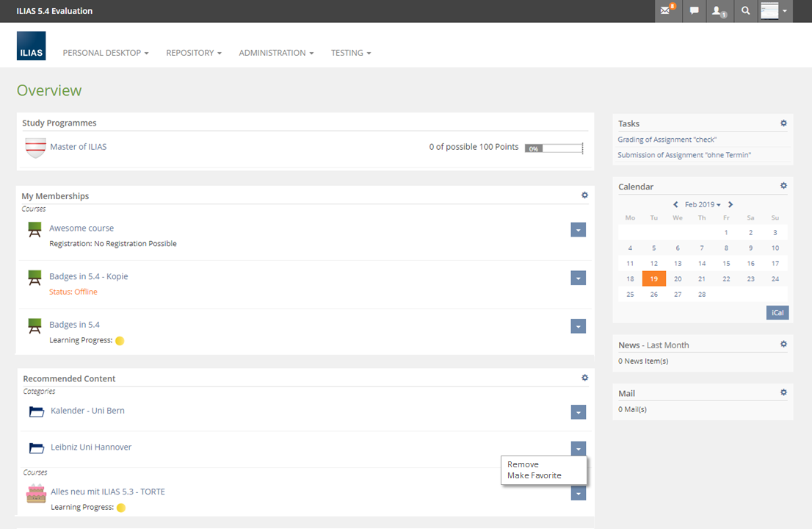Image resolution: width=812 pixels, height=529 pixels.
Task: Click the chat speech bubble icon
Action: point(694,11)
